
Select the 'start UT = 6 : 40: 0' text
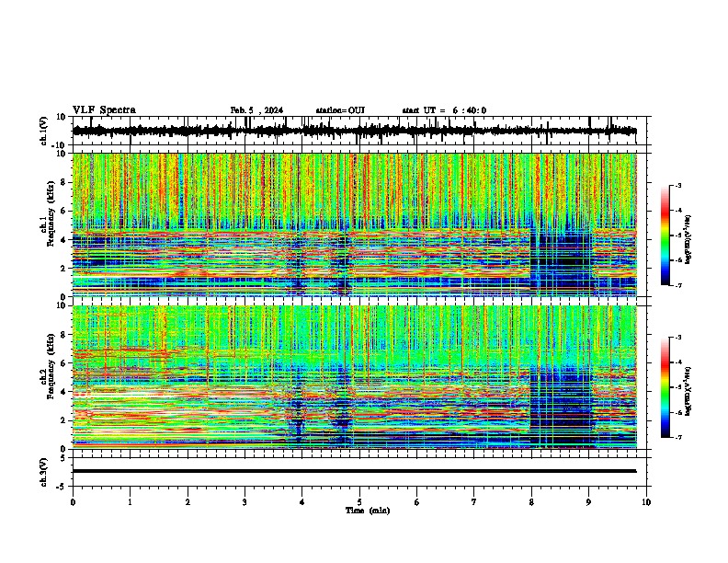[444, 110]
